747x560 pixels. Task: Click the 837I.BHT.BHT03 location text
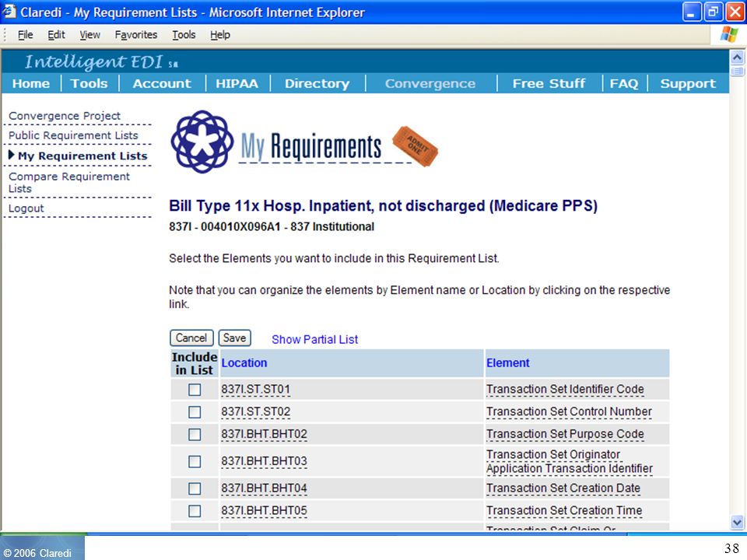[x=264, y=461]
